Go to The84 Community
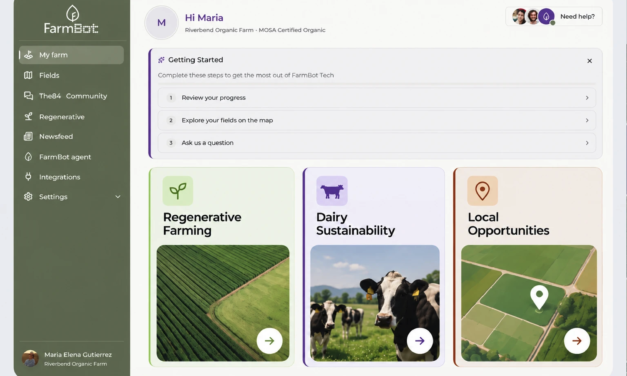Screen dimensions: 627x376 [x=71, y=96]
